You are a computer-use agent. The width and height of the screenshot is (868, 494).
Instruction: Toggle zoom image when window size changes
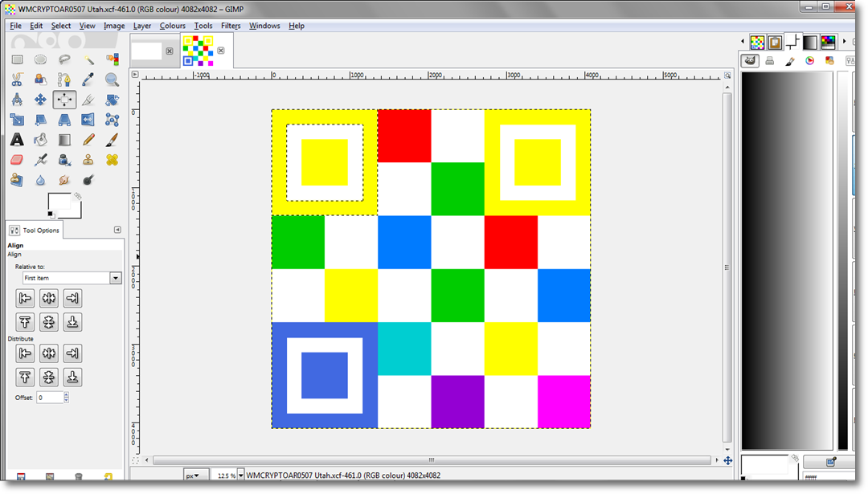[x=727, y=75]
